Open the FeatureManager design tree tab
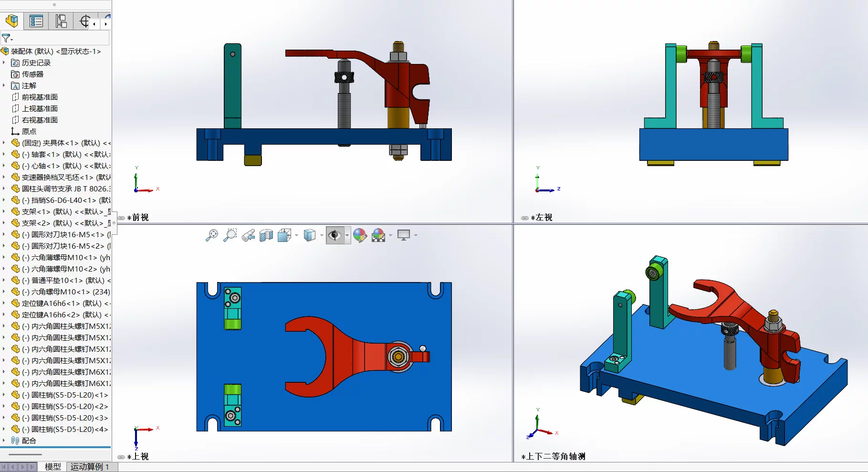 pyautogui.click(x=12, y=21)
